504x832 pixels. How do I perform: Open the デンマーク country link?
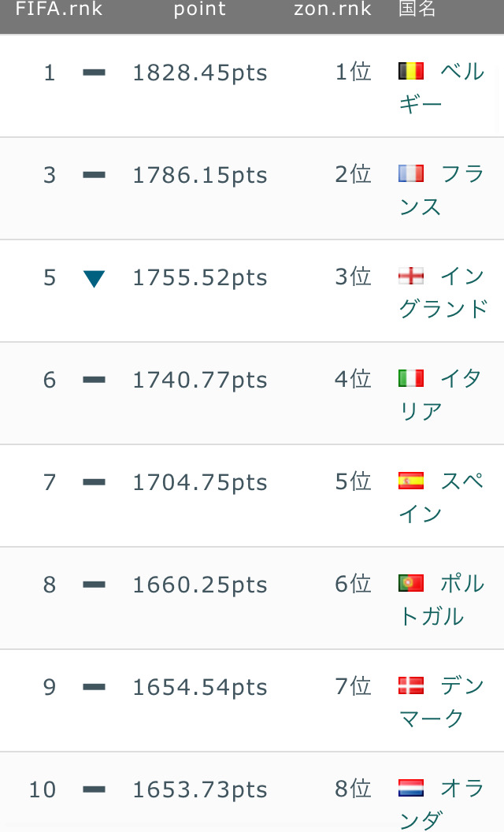coord(442,702)
